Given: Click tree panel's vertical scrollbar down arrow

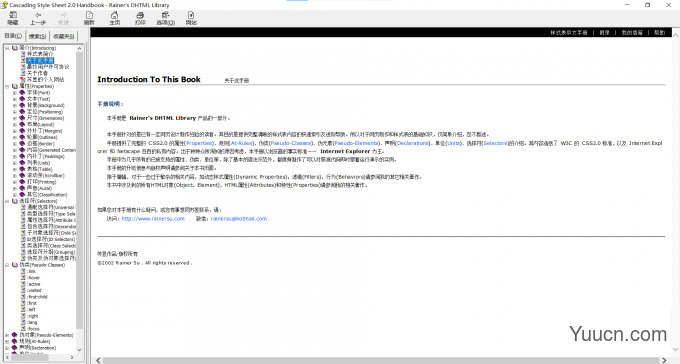Looking at the screenshot, I should pyautogui.click(x=79, y=350).
